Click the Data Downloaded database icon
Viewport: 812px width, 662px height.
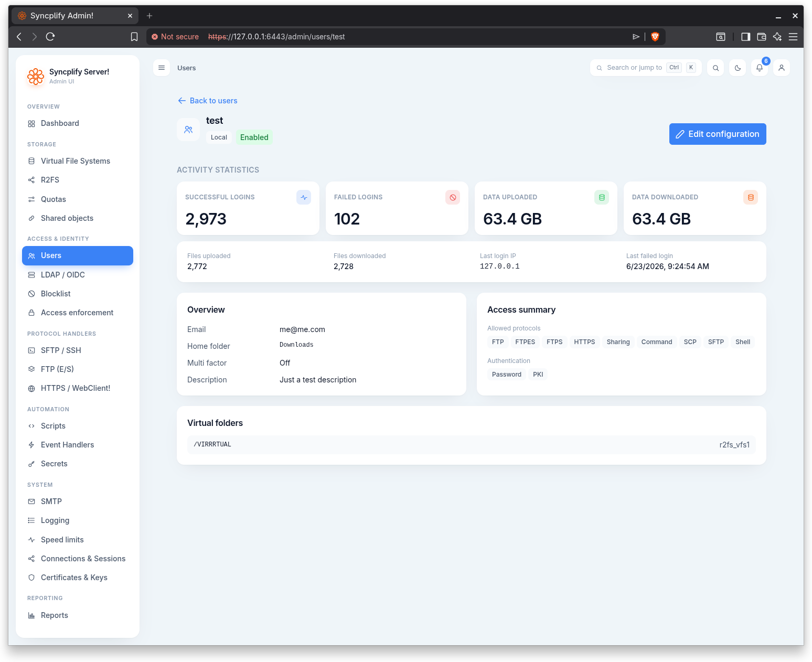pos(751,197)
